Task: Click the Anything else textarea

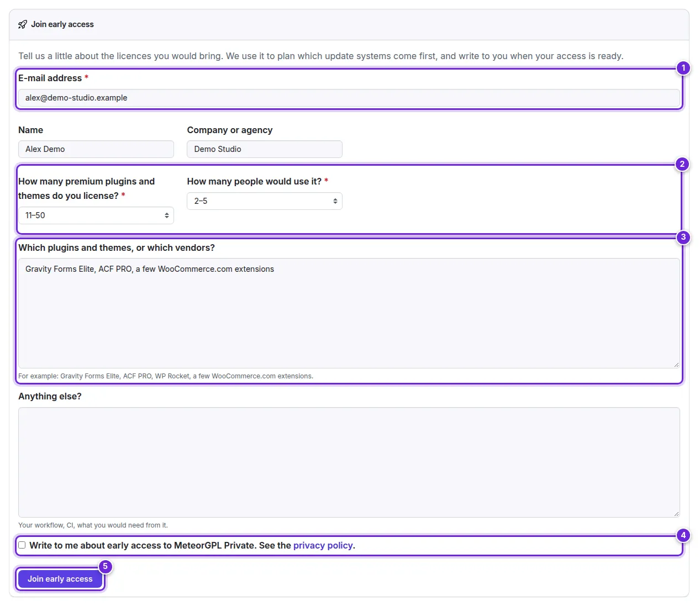Action: [349, 462]
